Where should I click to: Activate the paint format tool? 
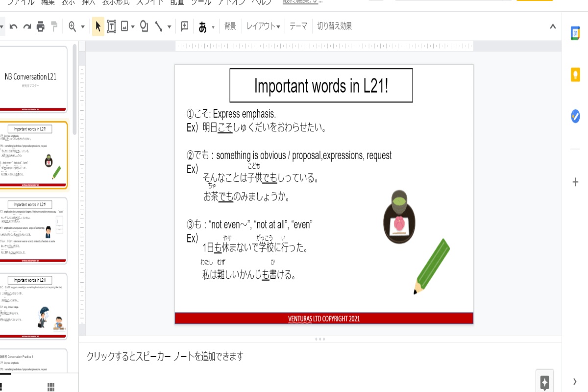click(54, 26)
